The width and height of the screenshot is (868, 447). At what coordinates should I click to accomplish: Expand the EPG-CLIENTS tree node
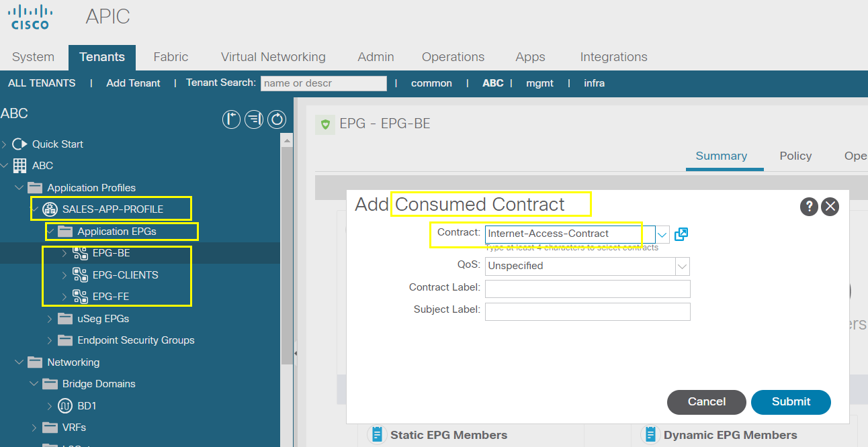coord(64,275)
